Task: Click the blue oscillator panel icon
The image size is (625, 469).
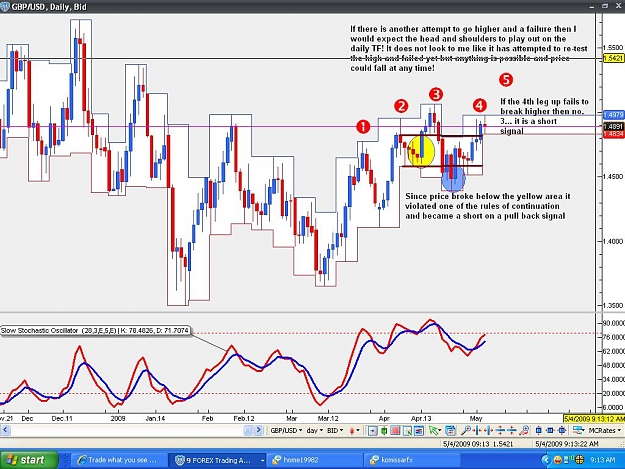Action: click(x=419, y=431)
